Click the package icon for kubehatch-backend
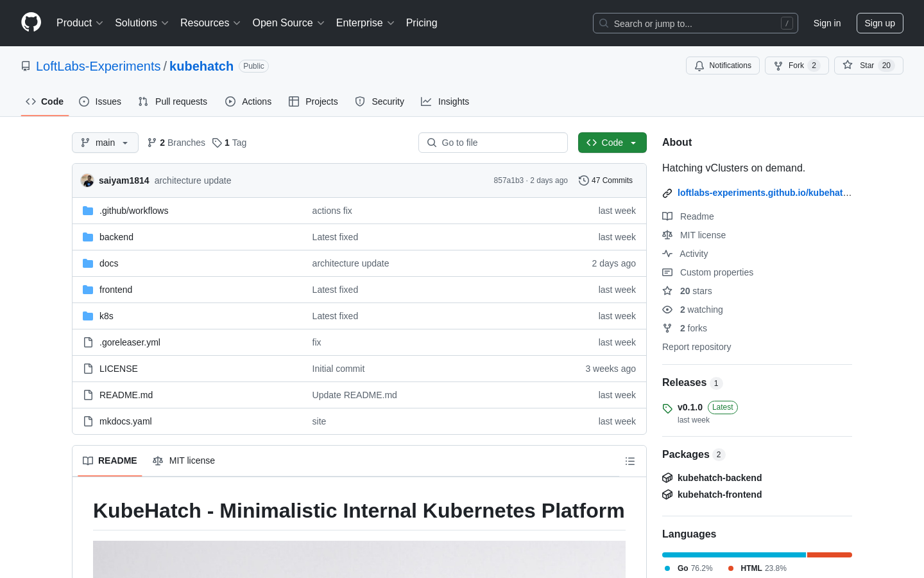Viewport: 924px width, 578px height. click(667, 478)
